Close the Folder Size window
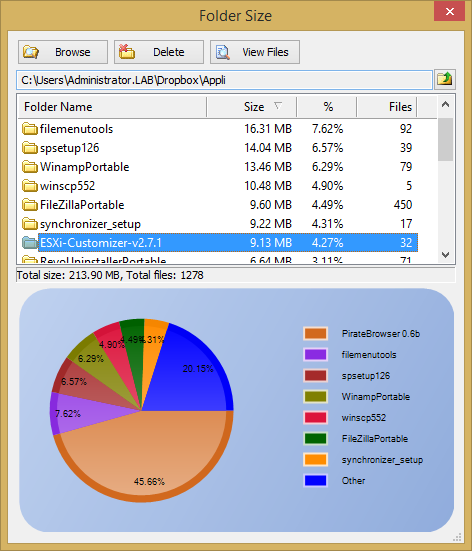This screenshot has height=551, width=472. (x=450, y=12)
